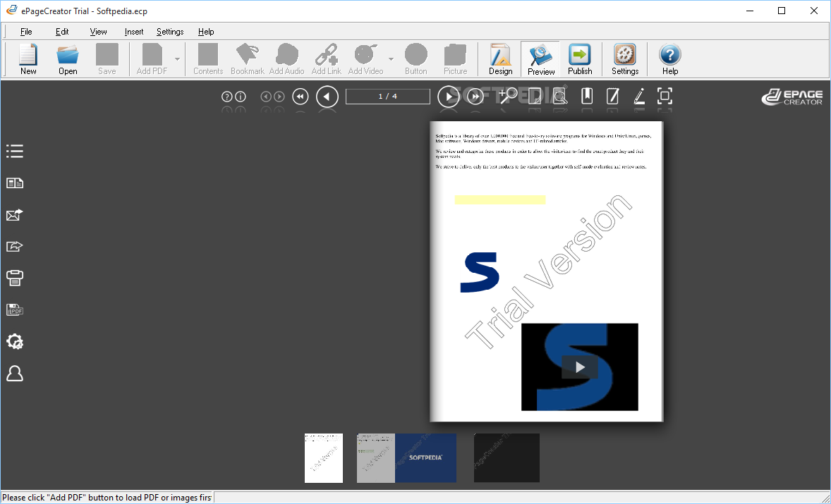Click the Save toolbar icon

pyautogui.click(x=107, y=59)
